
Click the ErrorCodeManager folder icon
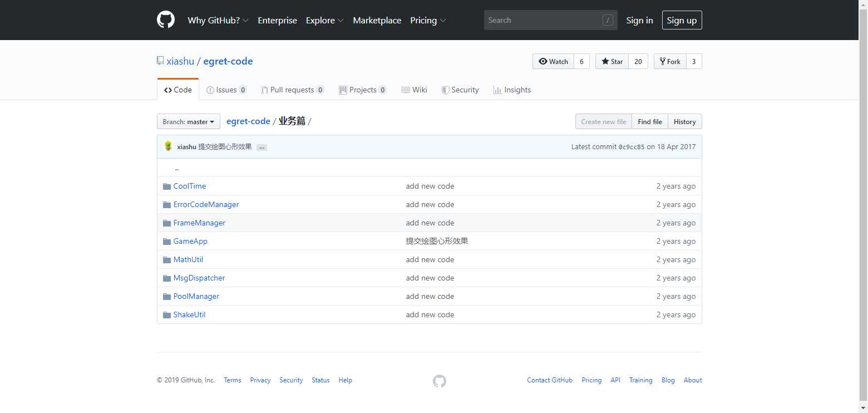point(167,205)
